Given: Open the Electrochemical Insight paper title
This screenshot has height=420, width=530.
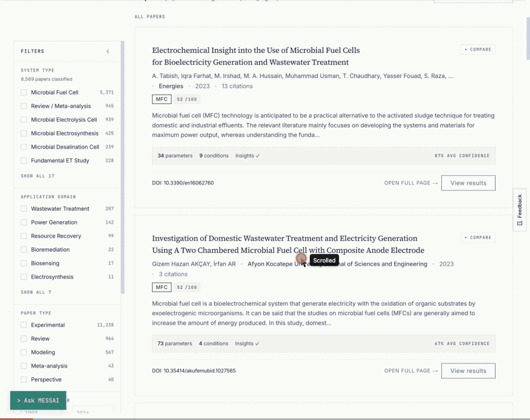Looking at the screenshot, I should [256, 56].
